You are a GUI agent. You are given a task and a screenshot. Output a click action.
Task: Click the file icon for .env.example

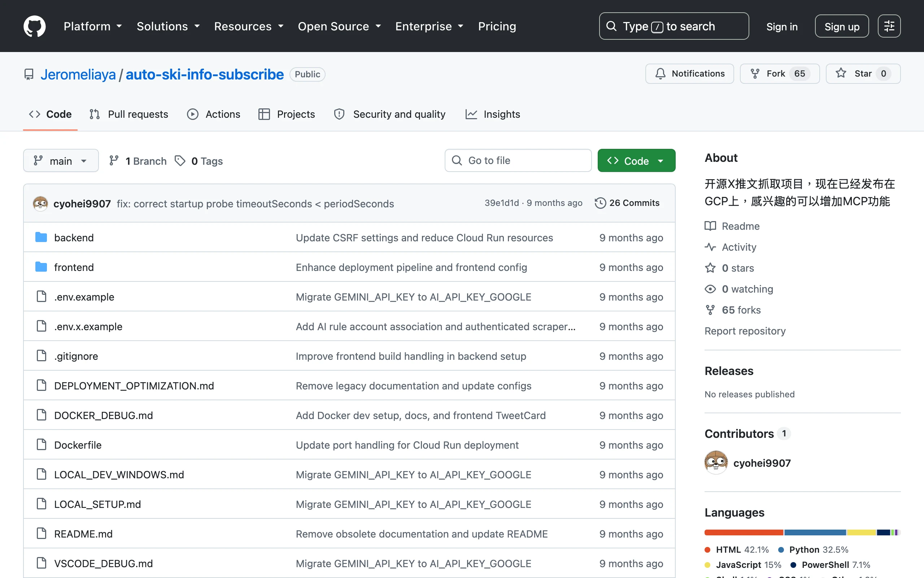coord(41,297)
